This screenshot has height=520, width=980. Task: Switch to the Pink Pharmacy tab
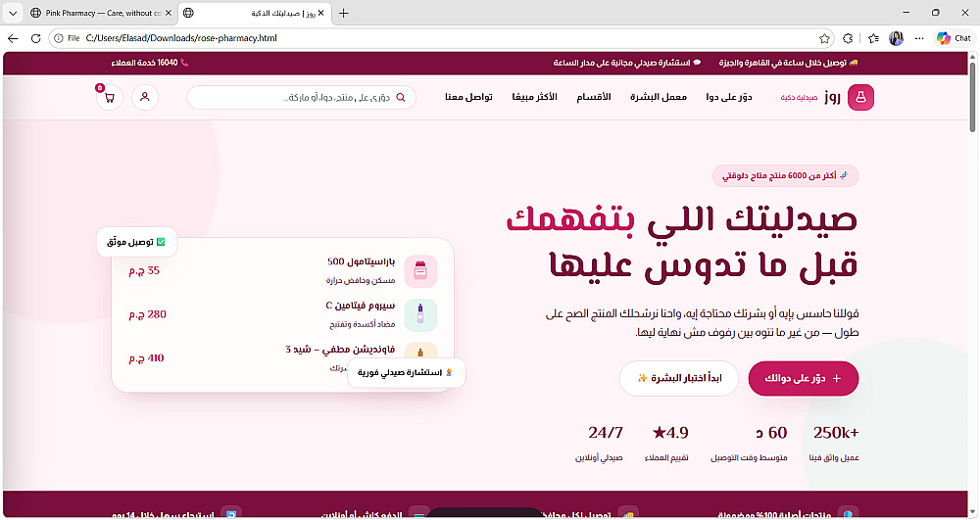tap(101, 13)
